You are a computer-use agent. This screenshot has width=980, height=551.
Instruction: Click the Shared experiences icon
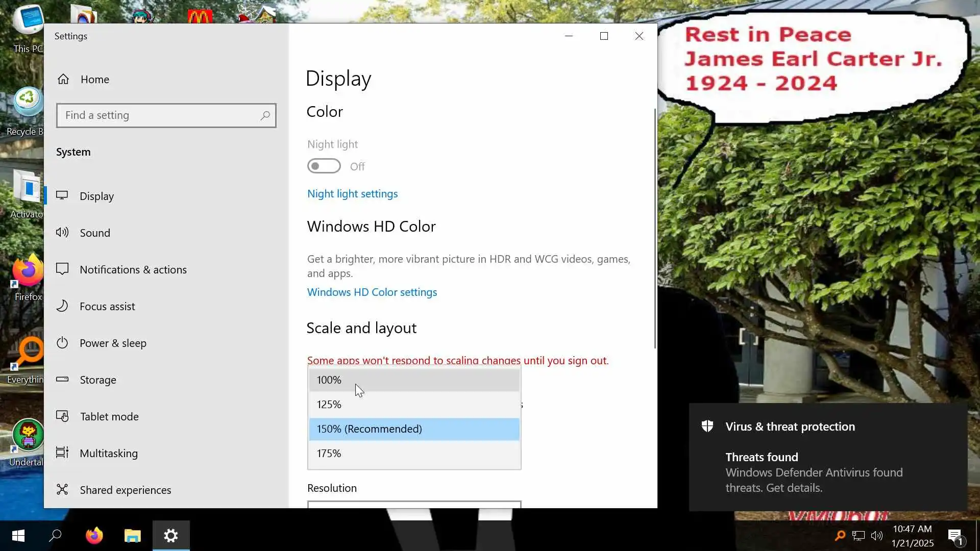click(62, 489)
